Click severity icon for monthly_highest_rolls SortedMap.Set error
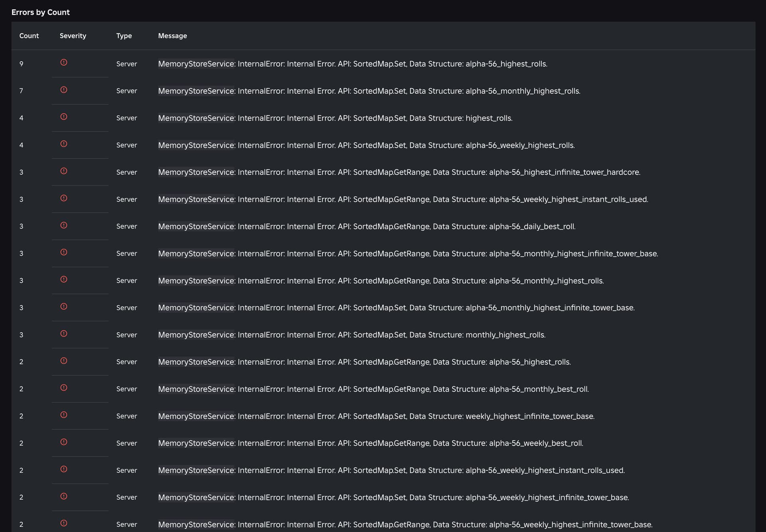The image size is (766, 532). [63, 334]
